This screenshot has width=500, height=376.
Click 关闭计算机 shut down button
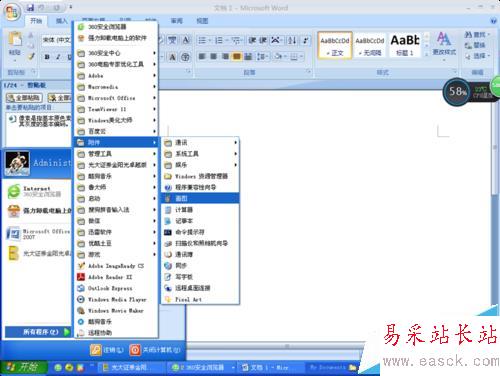[x=156, y=350]
